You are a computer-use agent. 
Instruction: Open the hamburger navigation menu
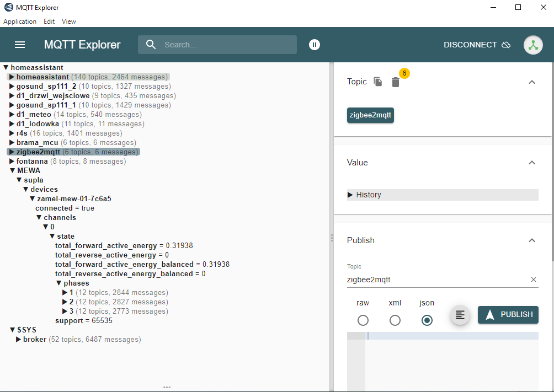(x=20, y=45)
